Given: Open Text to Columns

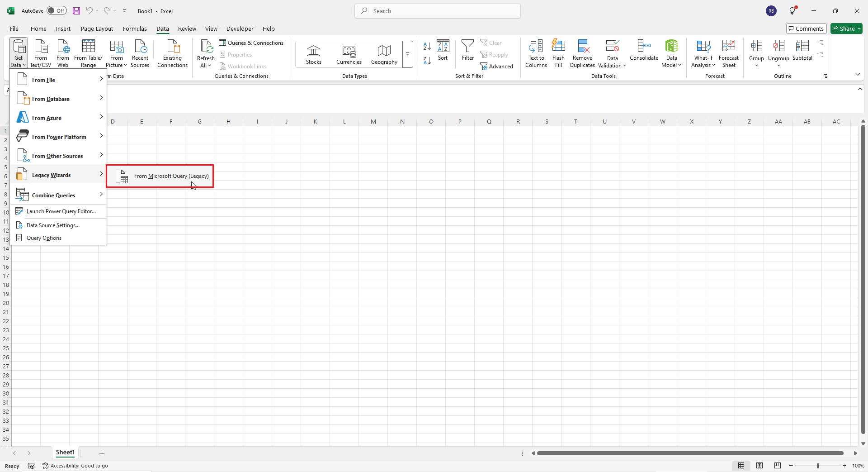Looking at the screenshot, I should coord(536,53).
